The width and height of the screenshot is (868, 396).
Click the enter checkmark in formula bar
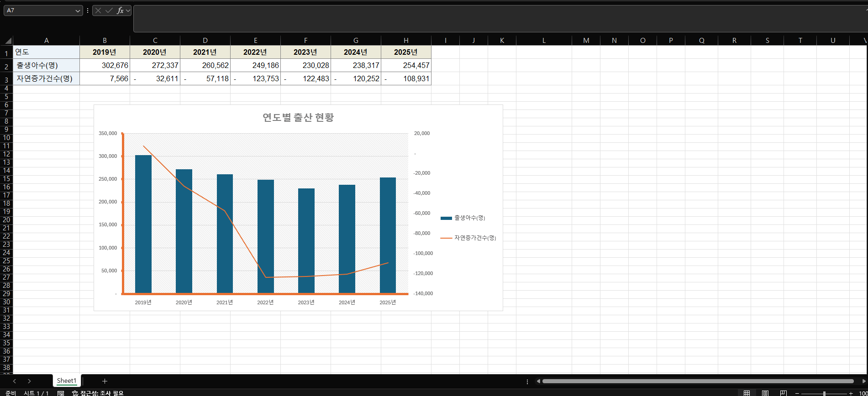click(109, 10)
